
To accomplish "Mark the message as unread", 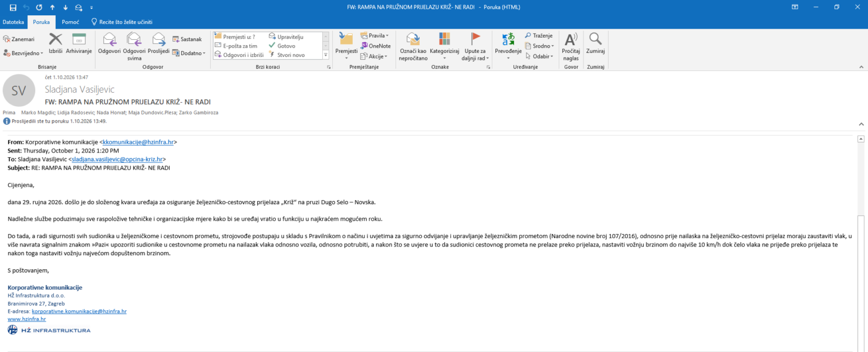I will tap(414, 47).
